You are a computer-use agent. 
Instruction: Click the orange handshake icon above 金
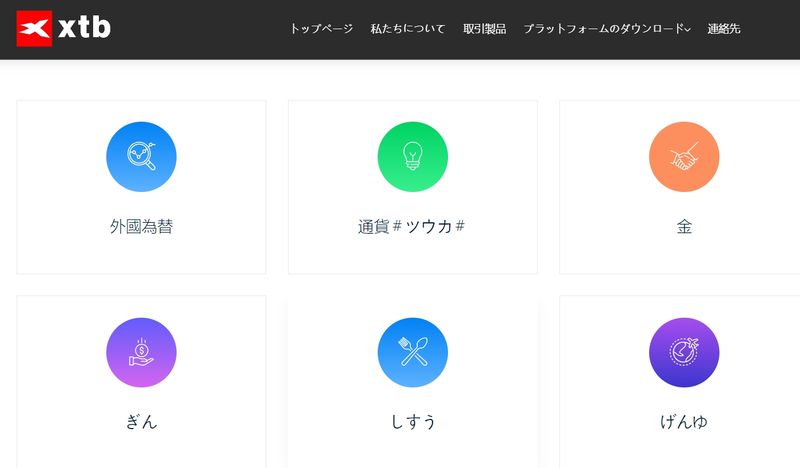click(x=684, y=157)
